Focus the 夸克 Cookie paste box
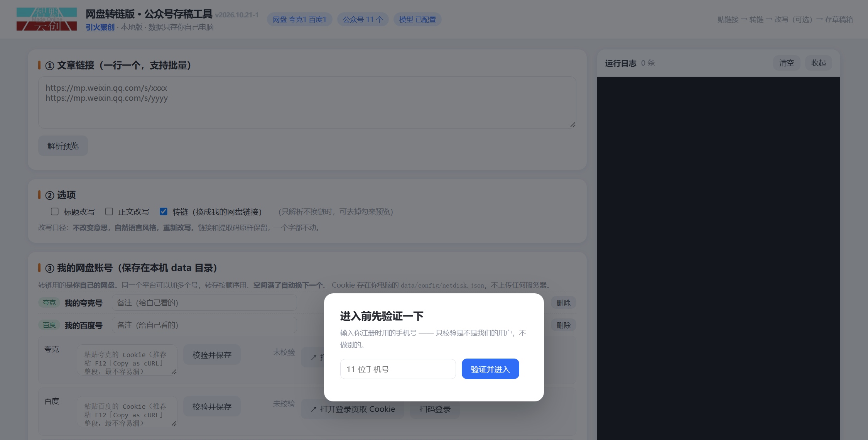 (x=127, y=360)
